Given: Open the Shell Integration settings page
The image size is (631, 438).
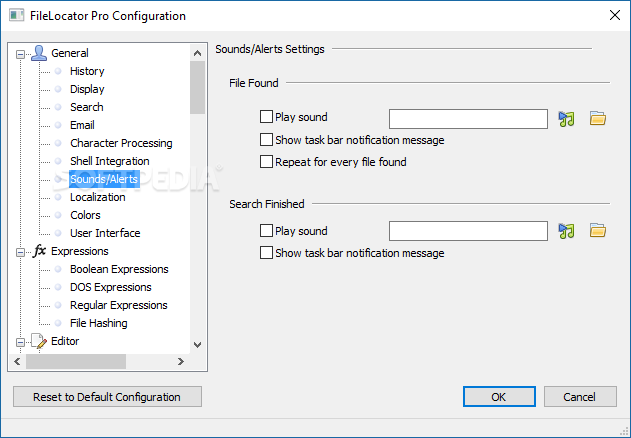Looking at the screenshot, I should (109, 161).
